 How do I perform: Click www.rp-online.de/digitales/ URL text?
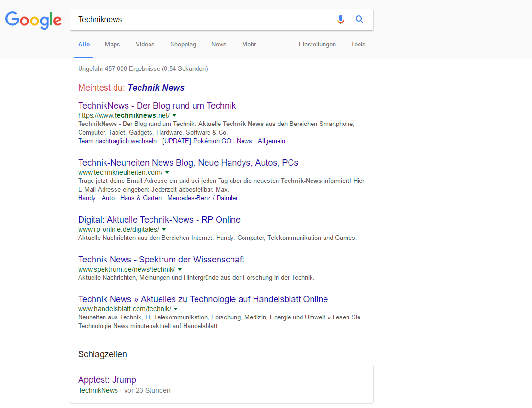coord(118,229)
